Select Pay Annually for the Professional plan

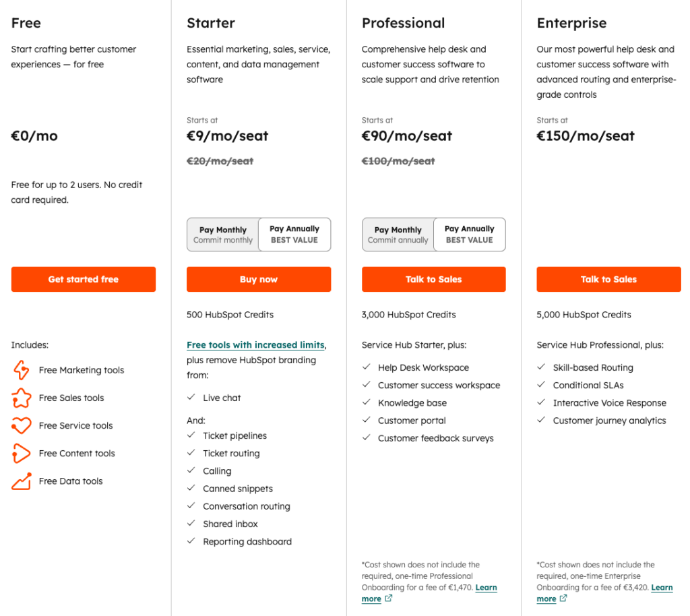pyautogui.click(x=469, y=235)
